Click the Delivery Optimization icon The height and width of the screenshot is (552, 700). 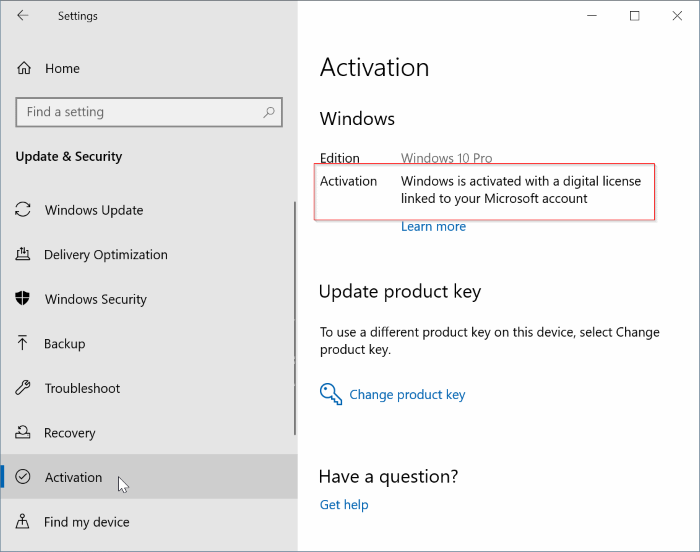[x=23, y=254]
